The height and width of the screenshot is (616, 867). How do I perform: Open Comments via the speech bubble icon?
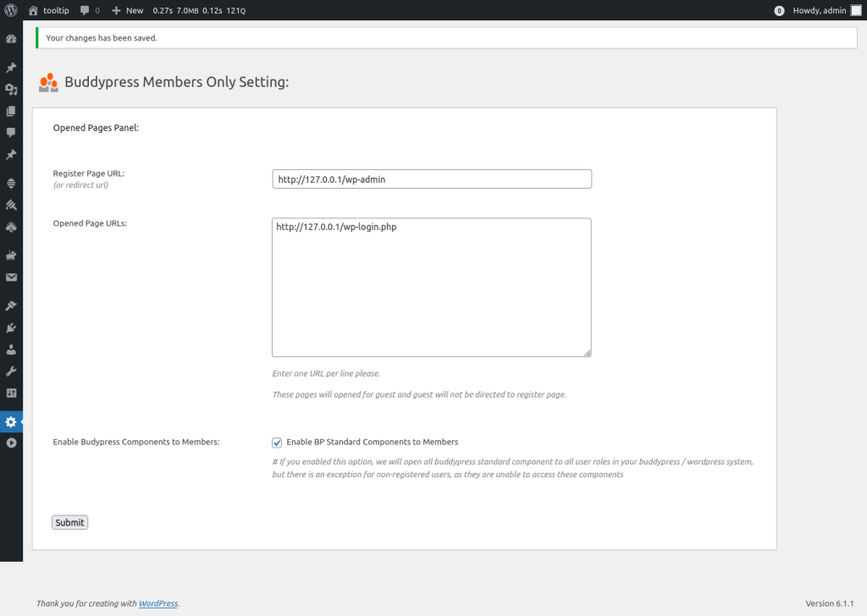tap(12, 133)
